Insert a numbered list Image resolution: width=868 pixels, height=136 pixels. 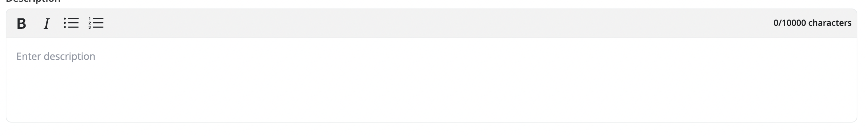(x=96, y=23)
